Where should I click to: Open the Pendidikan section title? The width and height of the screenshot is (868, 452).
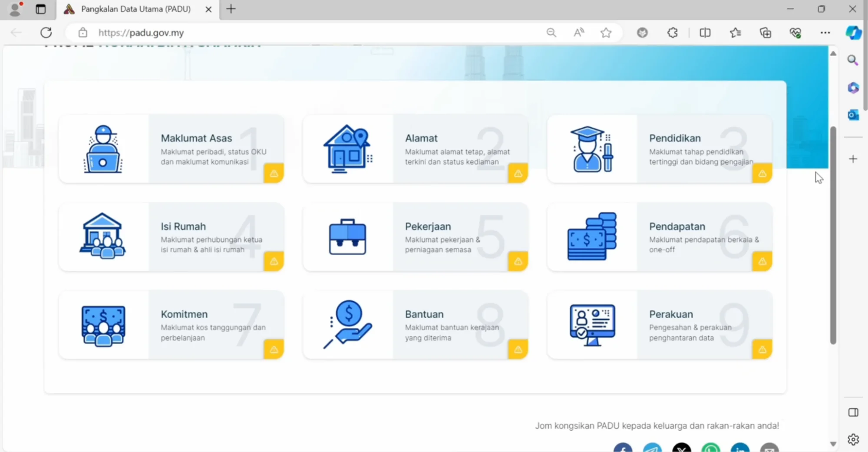pyautogui.click(x=675, y=138)
